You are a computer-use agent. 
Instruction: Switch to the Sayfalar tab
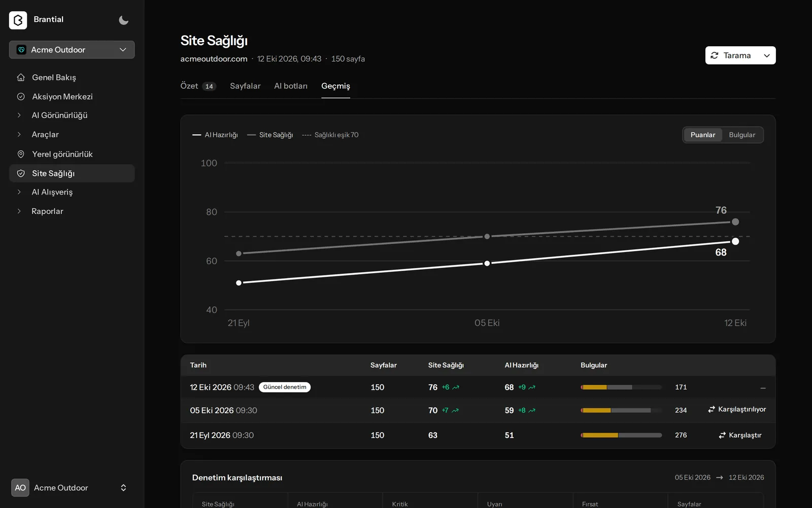tap(245, 86)
